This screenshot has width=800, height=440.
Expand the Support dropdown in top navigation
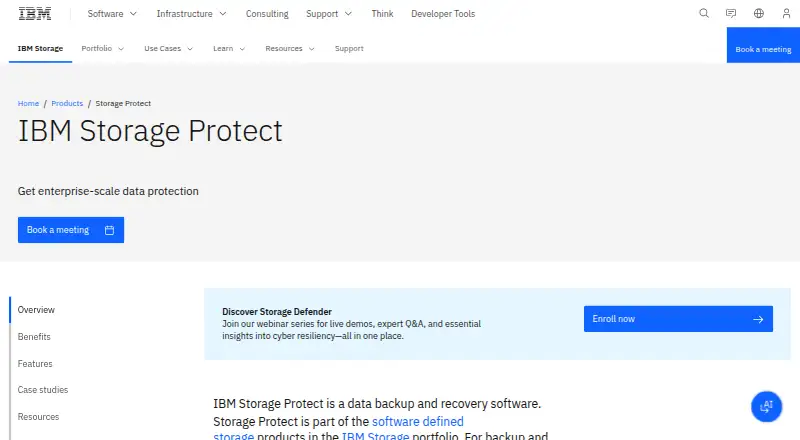point(329,14)
